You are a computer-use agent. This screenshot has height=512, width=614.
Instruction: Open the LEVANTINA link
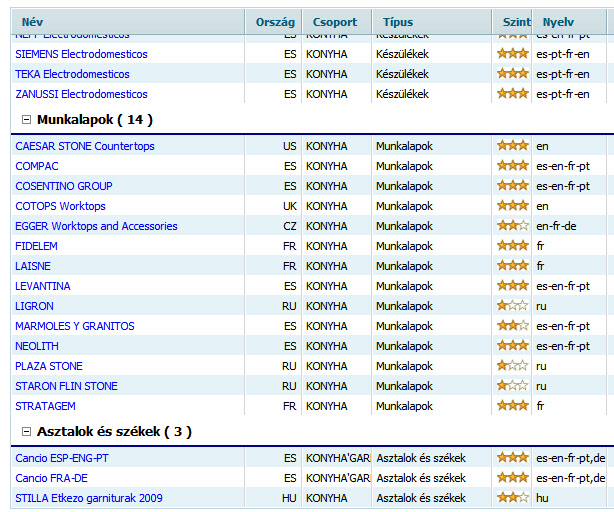43,286
